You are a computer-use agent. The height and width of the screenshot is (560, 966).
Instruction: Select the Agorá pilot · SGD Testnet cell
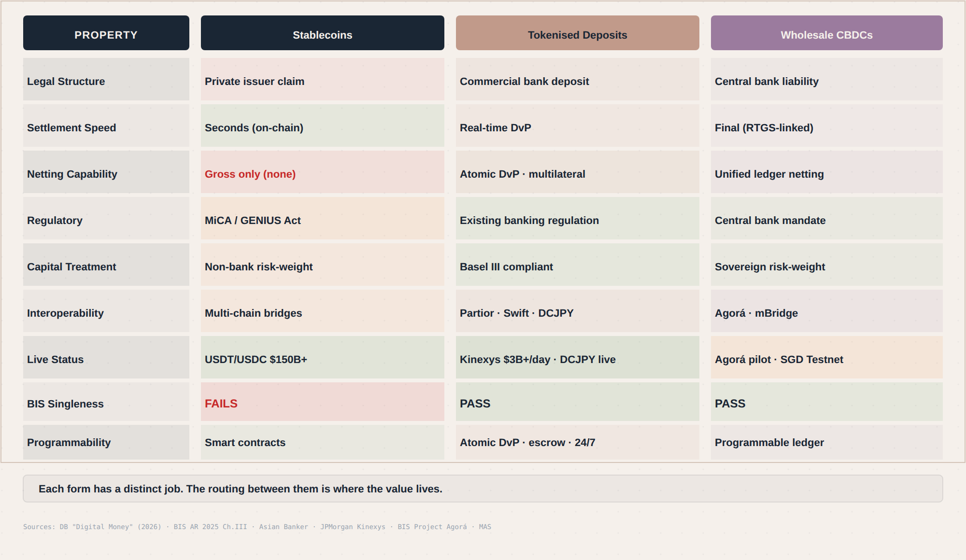click(827, 357)
